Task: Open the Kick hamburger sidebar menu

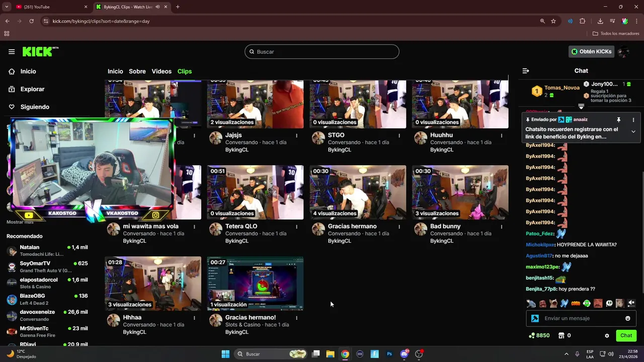Action: tap(12, 51)
